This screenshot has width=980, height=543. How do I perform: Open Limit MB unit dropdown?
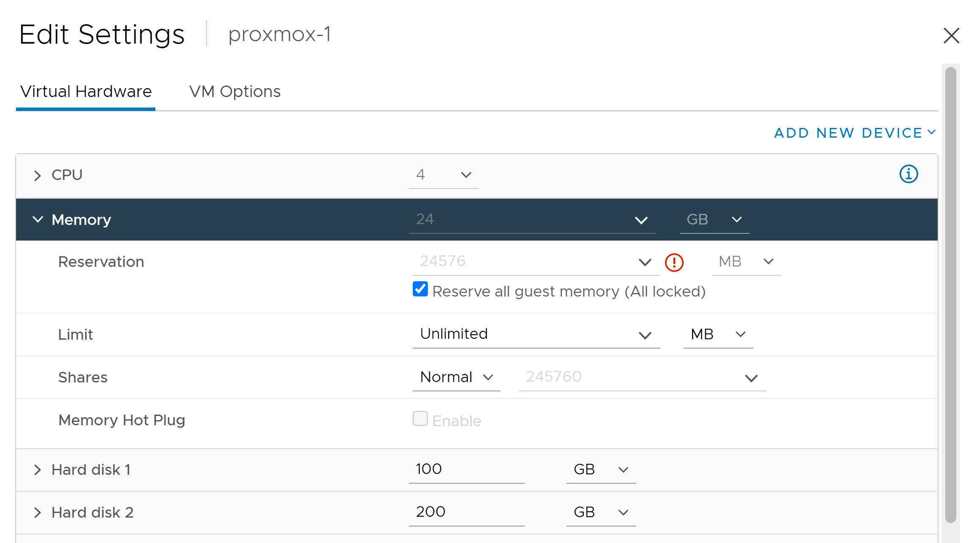coord(718,335)
